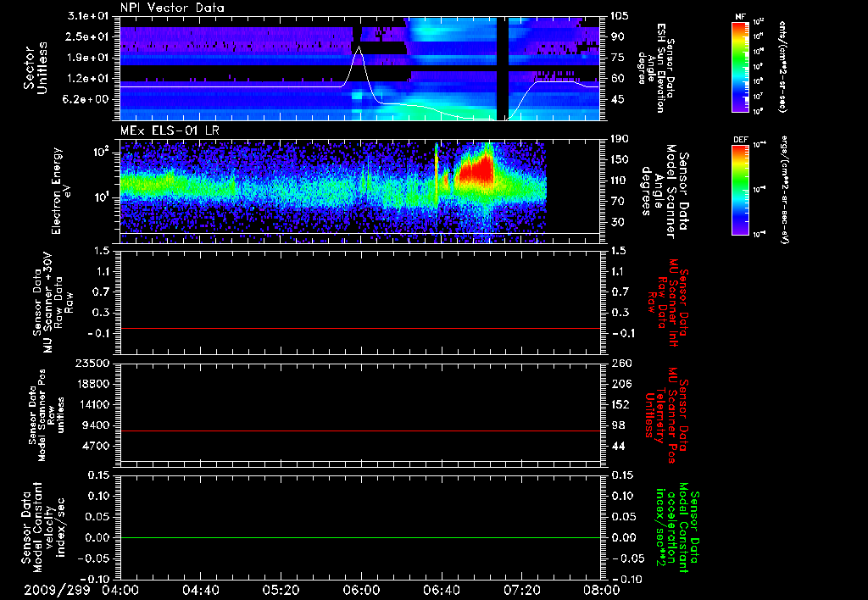Click the 98 telemetry tick value
The image size is (868, 600).
point(617,425)
